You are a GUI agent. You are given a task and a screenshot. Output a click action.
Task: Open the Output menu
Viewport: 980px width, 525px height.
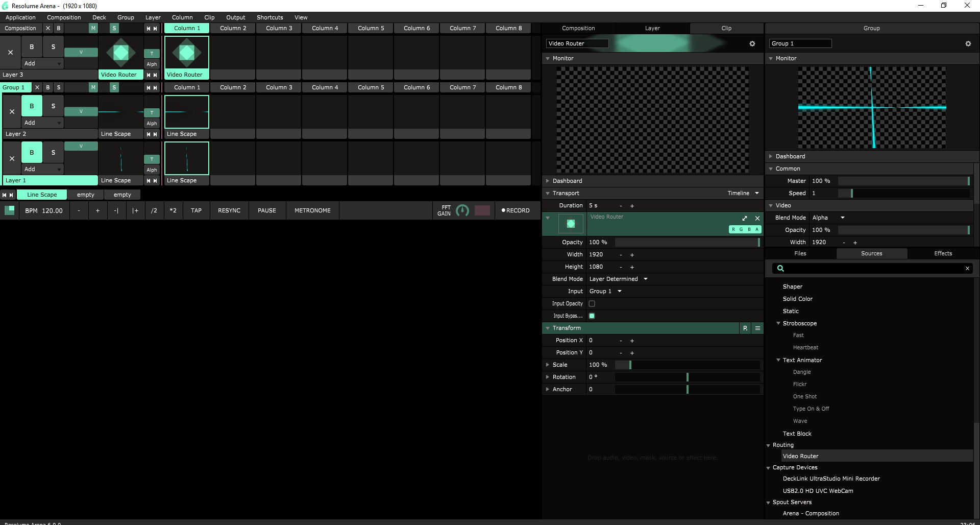coord(235,17)
